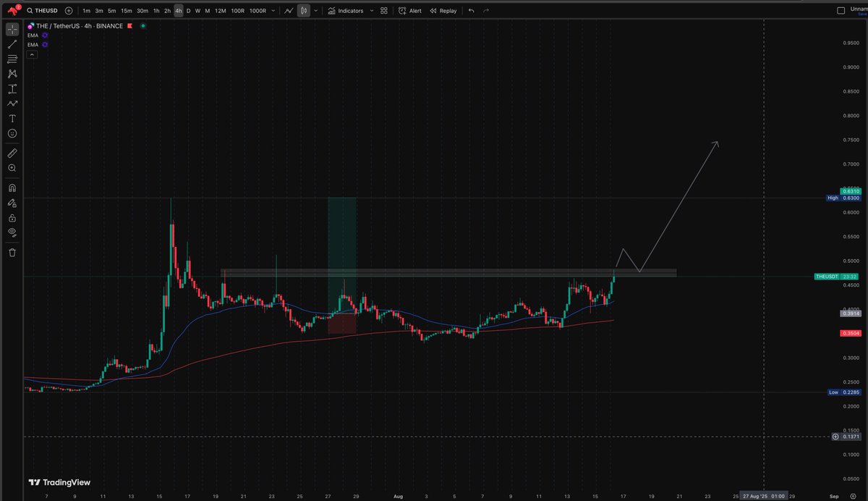Switch to the 15m timeframe
868x501 pixels.
pyautogui.click(x=126, y=11)
